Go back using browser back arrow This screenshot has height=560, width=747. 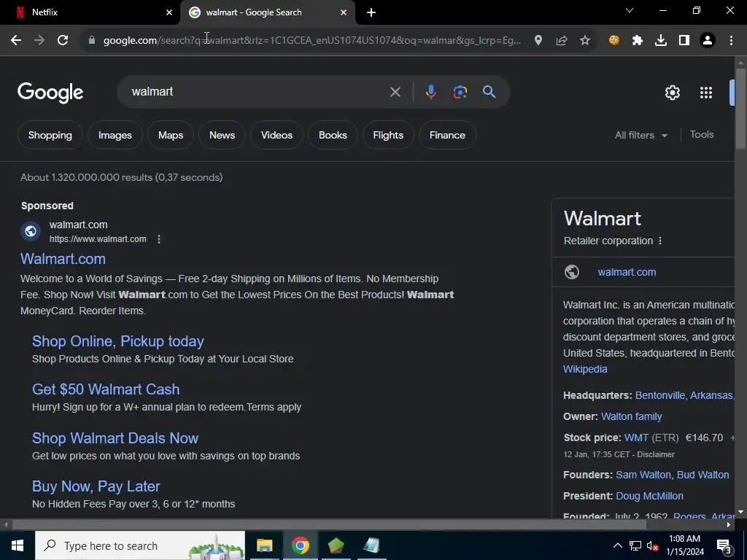pos(16,41)
